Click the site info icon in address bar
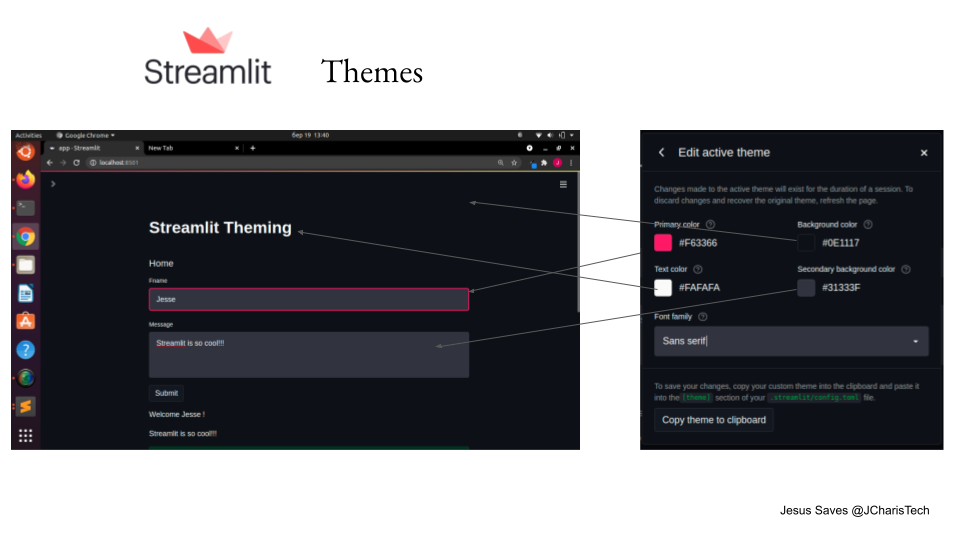Screen dimensions: 960x540 (93, 163)
